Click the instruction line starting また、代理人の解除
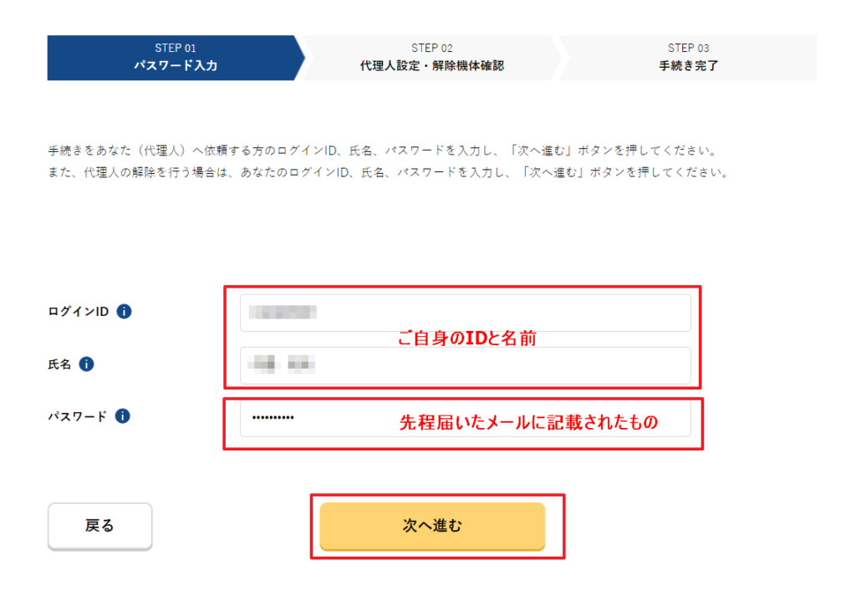The height and width of the screenshot is (616, 856). point(389,174)
